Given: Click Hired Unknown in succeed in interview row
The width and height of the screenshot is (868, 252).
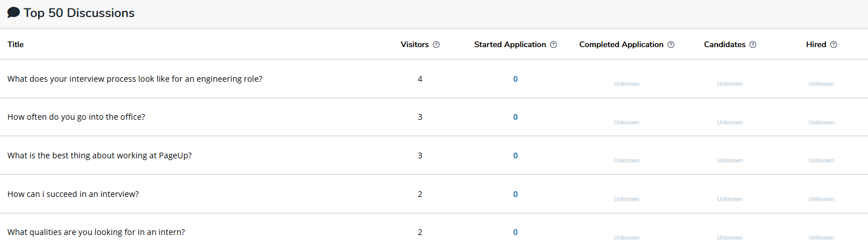Looking at the screenshot, I should 821,199.
